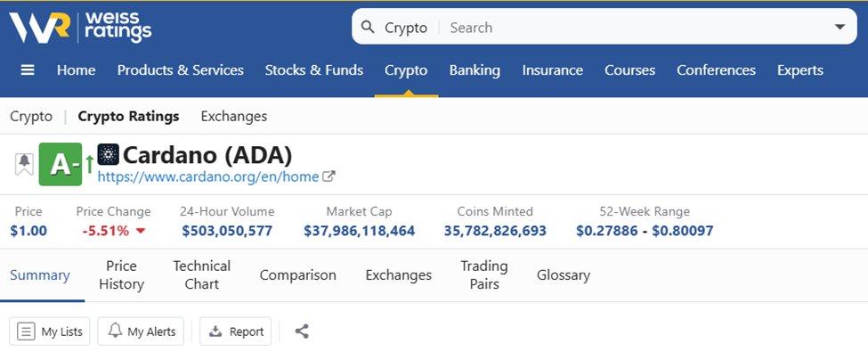
Task: Open Stocks & Funds in navigation
Action: coord(314,70)
